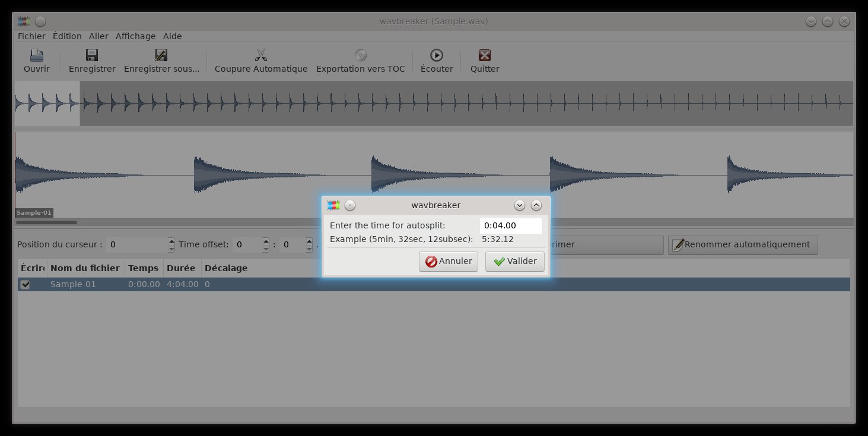Open the Affichage menu
Screen dimensions: 868x436
click(135, 36)
